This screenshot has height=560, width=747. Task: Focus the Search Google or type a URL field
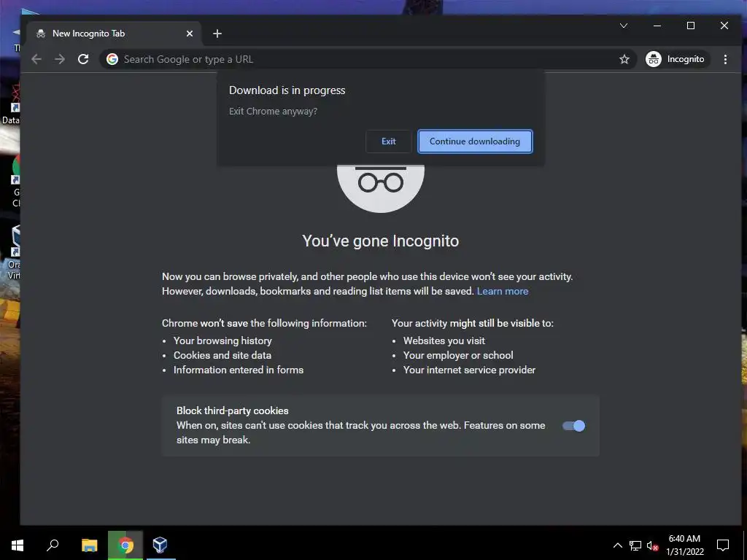pos(367,59)
